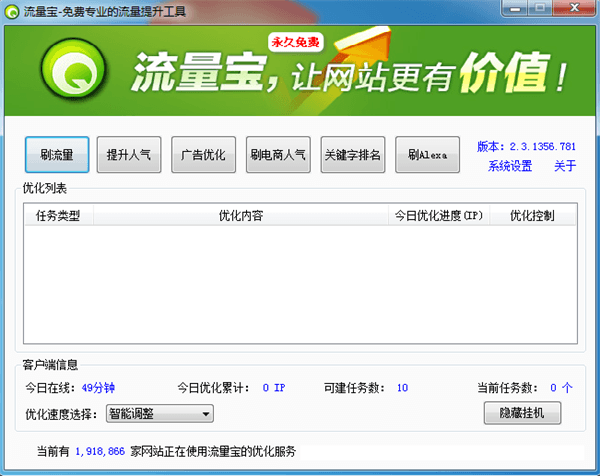Screen dimensions: 600x476
Task: Open the 提升人气 section
Action: coord(129,155)
